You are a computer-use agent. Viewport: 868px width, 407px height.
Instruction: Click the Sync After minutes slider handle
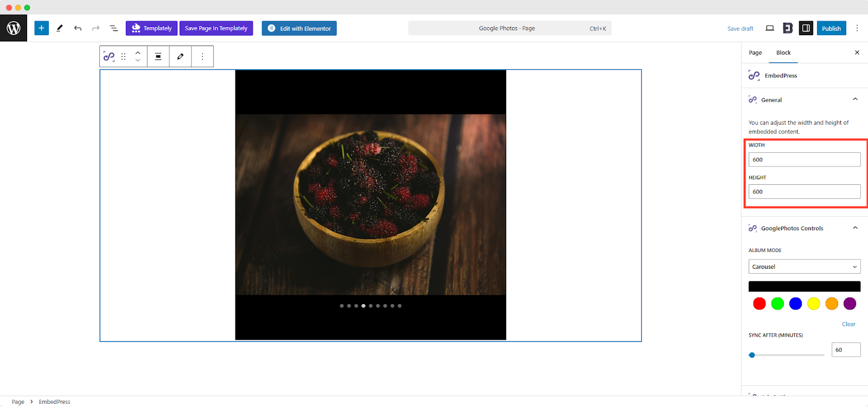[752, 355]
